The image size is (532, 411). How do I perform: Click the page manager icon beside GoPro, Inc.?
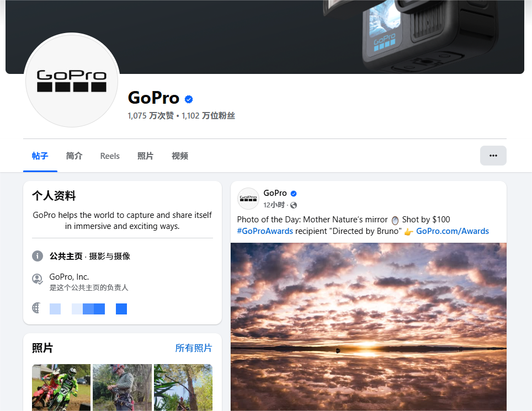pyautogui.click(x=38, y=279)
